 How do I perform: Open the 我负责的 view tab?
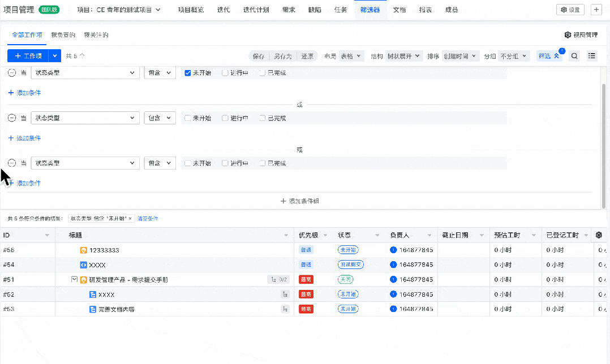click(63, 35)
